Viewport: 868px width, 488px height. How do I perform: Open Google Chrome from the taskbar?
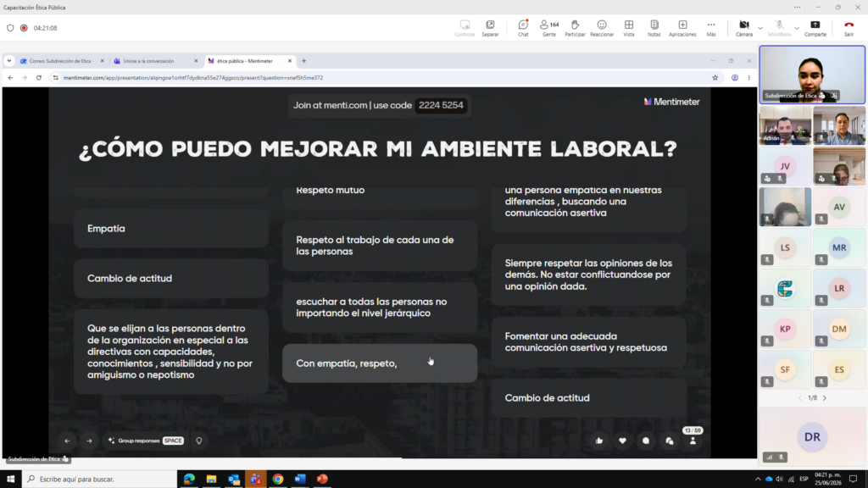(x=278, y=480)
